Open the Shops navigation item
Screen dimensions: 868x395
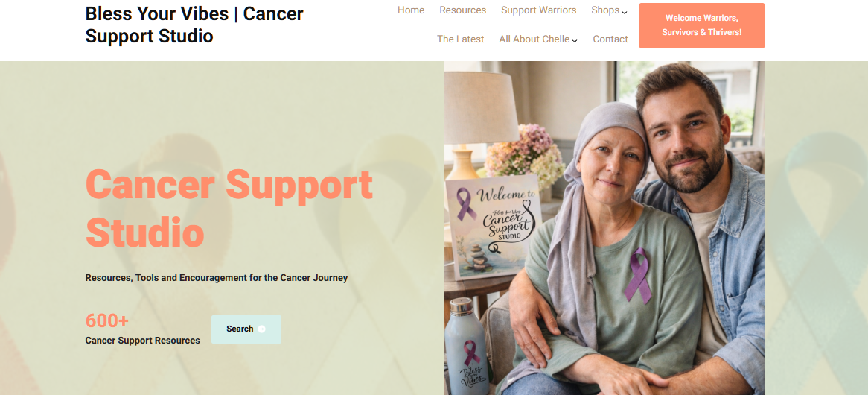(605, 10)
